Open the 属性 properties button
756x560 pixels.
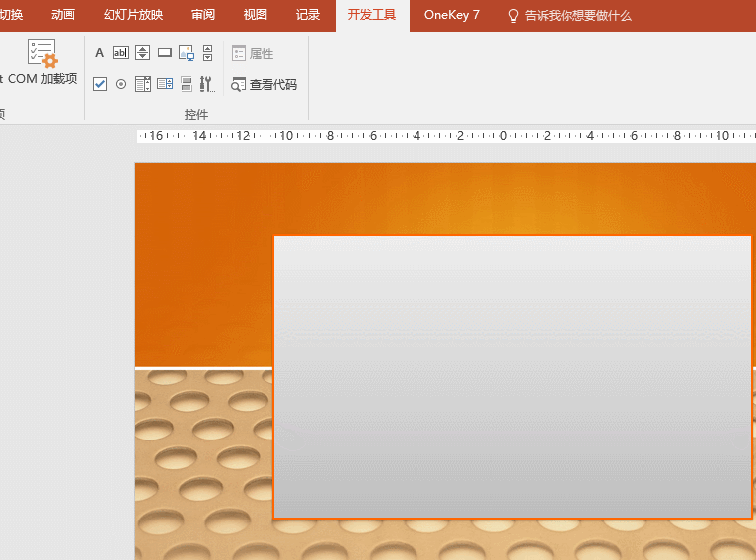(x=253, y=54)
